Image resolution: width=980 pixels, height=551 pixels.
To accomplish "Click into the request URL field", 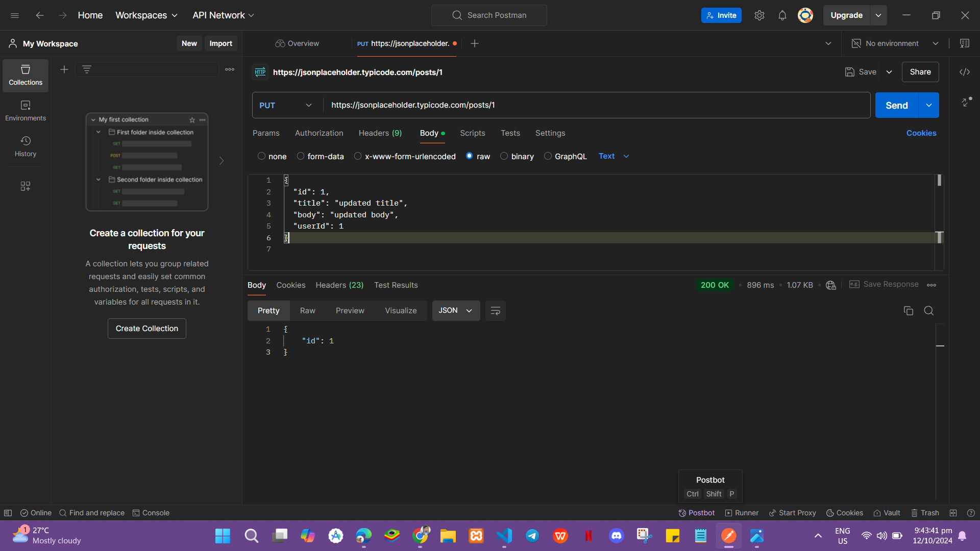I will [596, 105].
